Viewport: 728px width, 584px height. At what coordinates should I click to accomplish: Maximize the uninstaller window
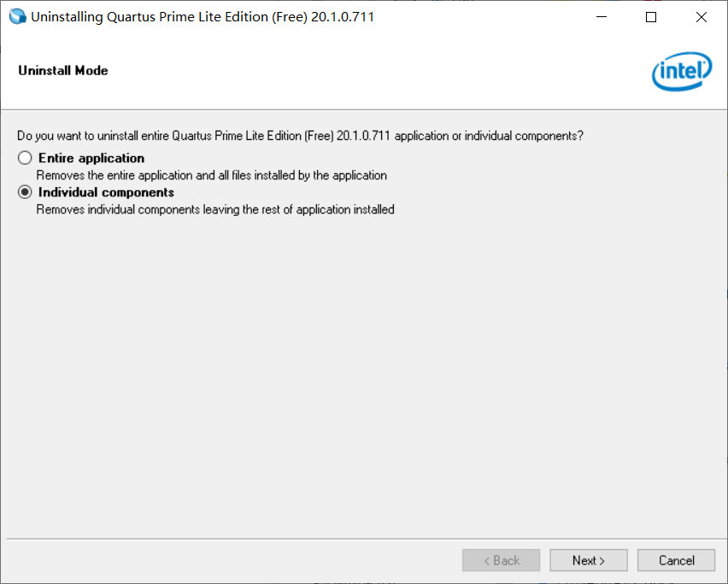pos(650,16)
